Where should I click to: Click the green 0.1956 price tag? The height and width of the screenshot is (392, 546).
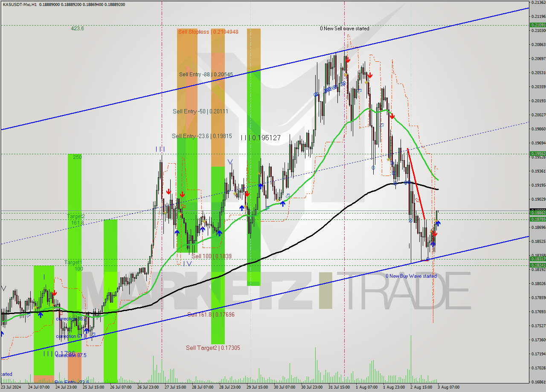tap(537, 153)
